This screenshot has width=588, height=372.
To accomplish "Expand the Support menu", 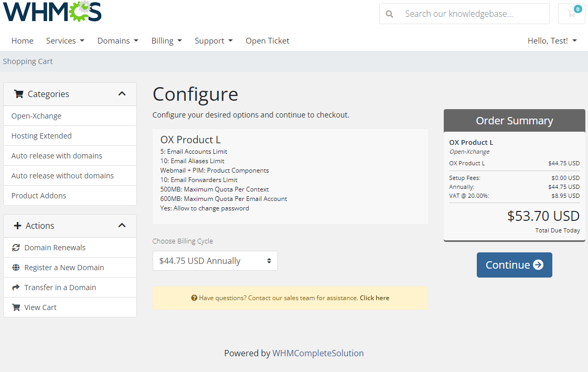I will [x=214, y=40].
